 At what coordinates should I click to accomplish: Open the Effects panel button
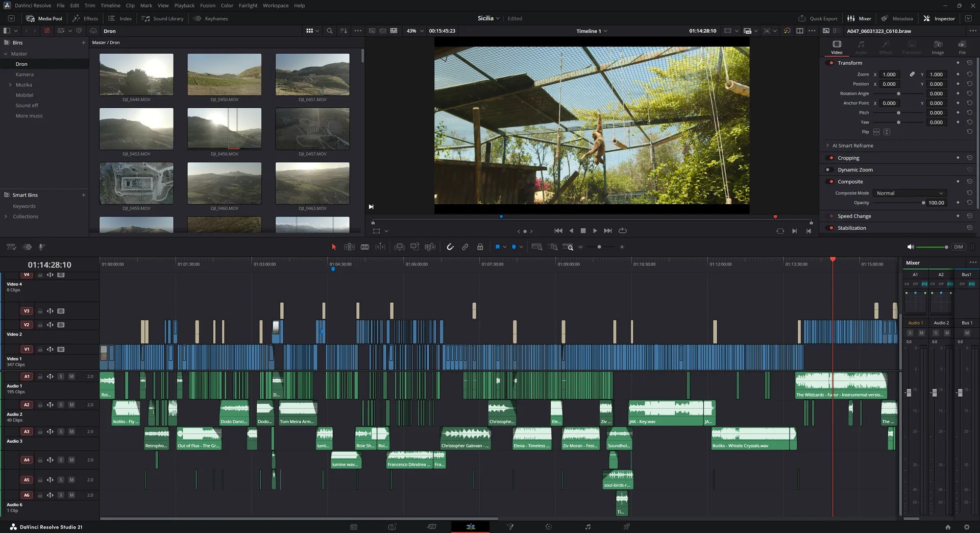(85, 18)
